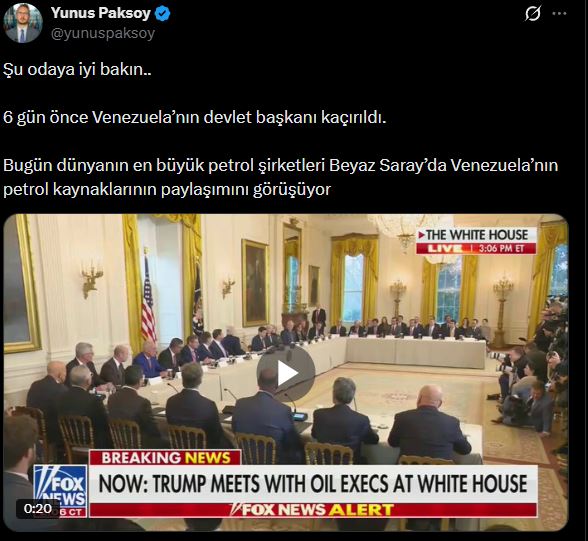The image size is (588, 541).
Task: Click the BREAKING NEWS banner label
Action: pyautogui.click(x=166, y=458)
